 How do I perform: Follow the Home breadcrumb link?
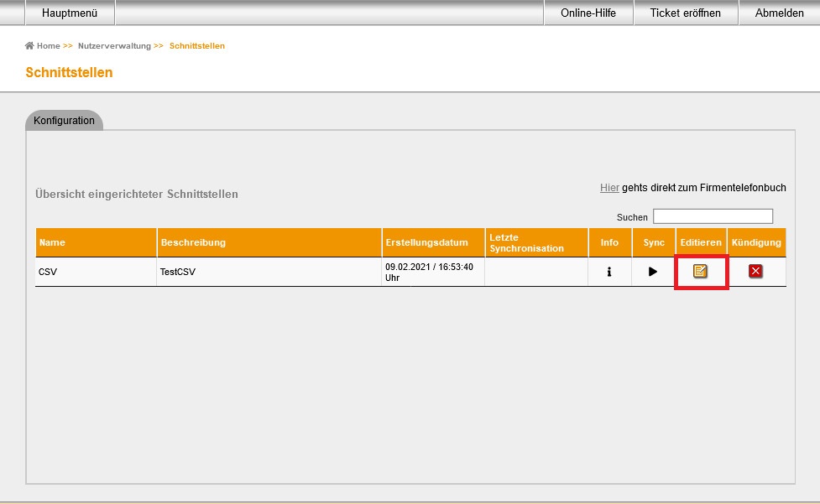click(49, 46)
